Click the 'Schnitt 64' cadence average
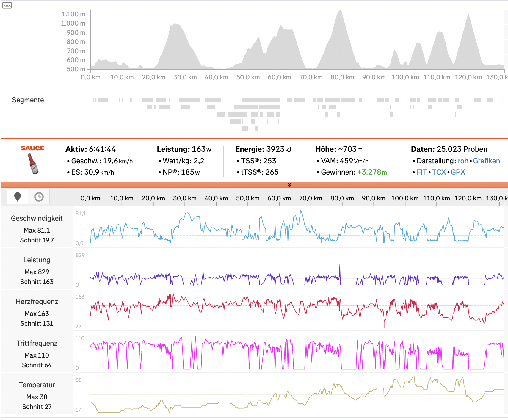The image size is (508, 420). pyautogui.click(x=37, y=365)
